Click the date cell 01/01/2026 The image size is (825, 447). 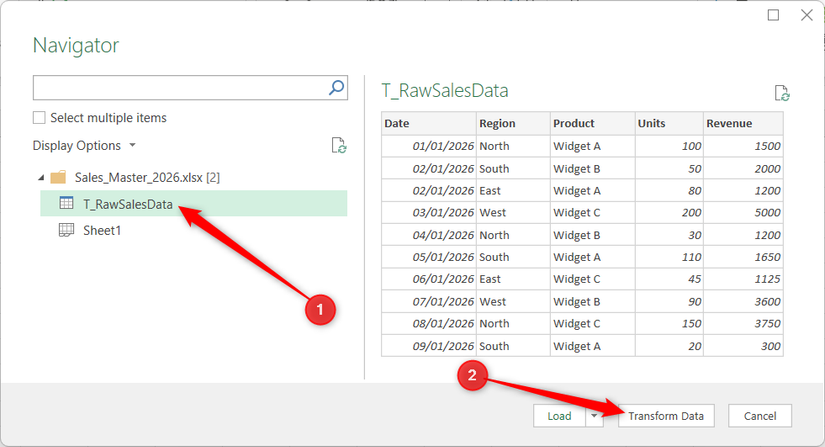(429, 146)
